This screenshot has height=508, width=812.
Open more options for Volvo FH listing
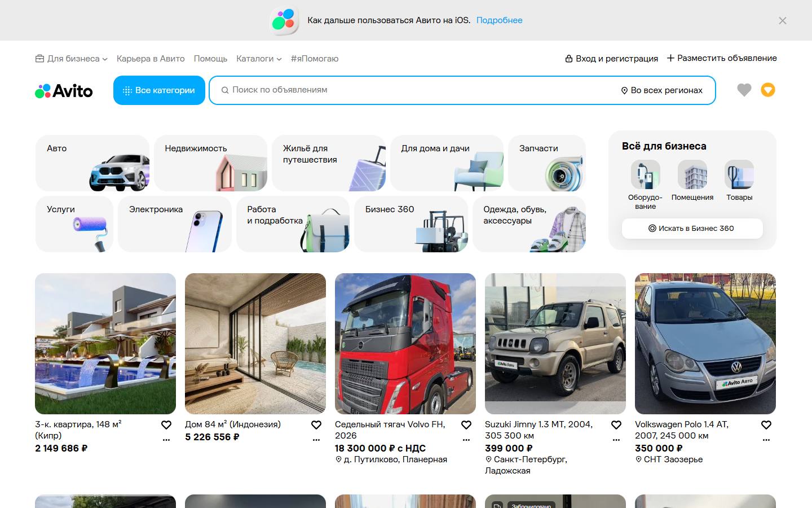(466, 440)
